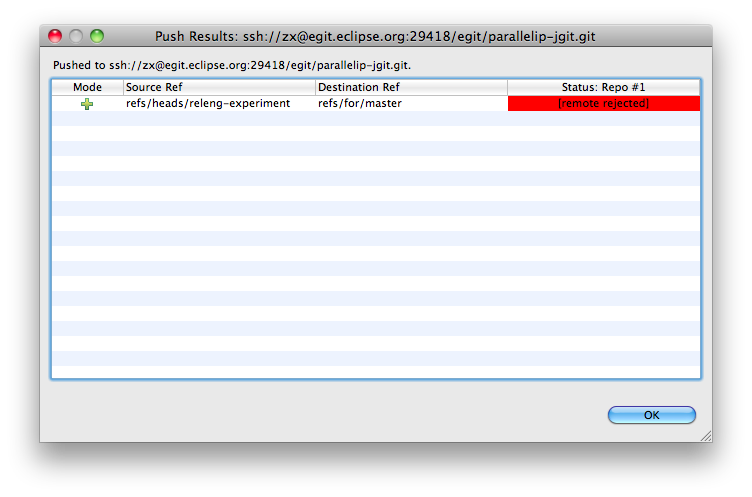Click the Mode column header
The image size is (752, 497).
(x=87, y=87)
